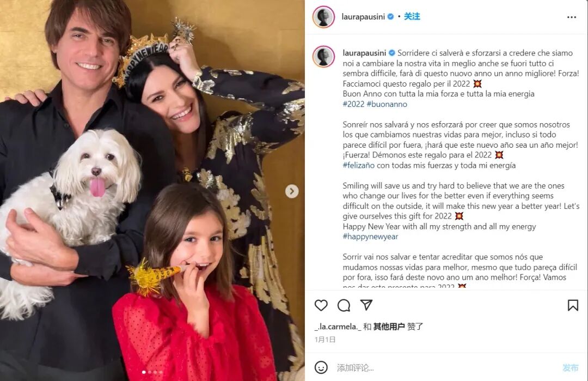Screen dimensions: 588x381
Task: Like the post with the heart icon
Action: [x=321, y=305]
